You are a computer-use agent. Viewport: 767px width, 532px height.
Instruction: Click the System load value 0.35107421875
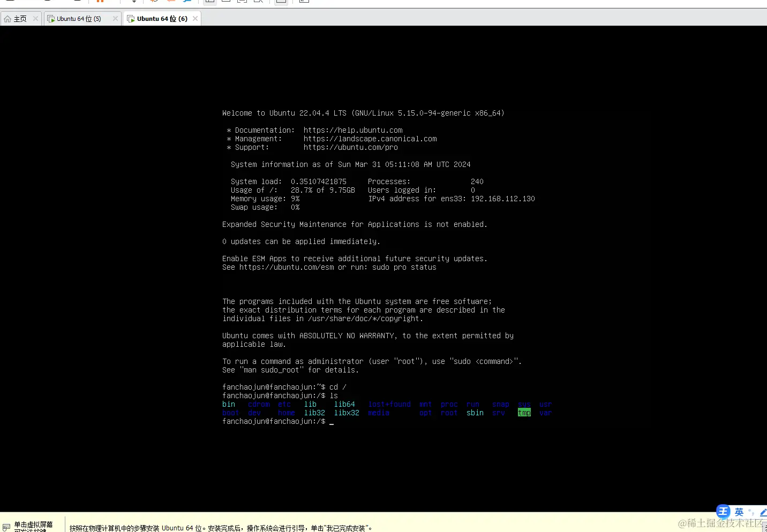click(319, 181)
